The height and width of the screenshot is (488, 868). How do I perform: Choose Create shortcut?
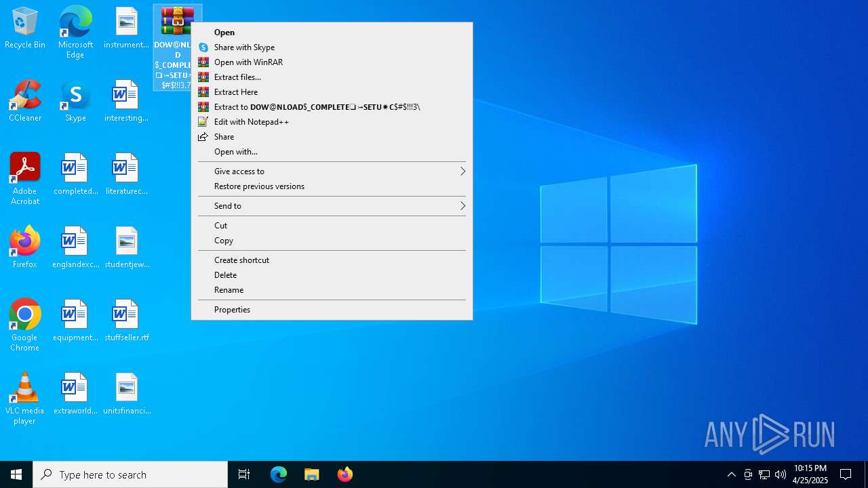pyautogui.click(x=332, y=260)
